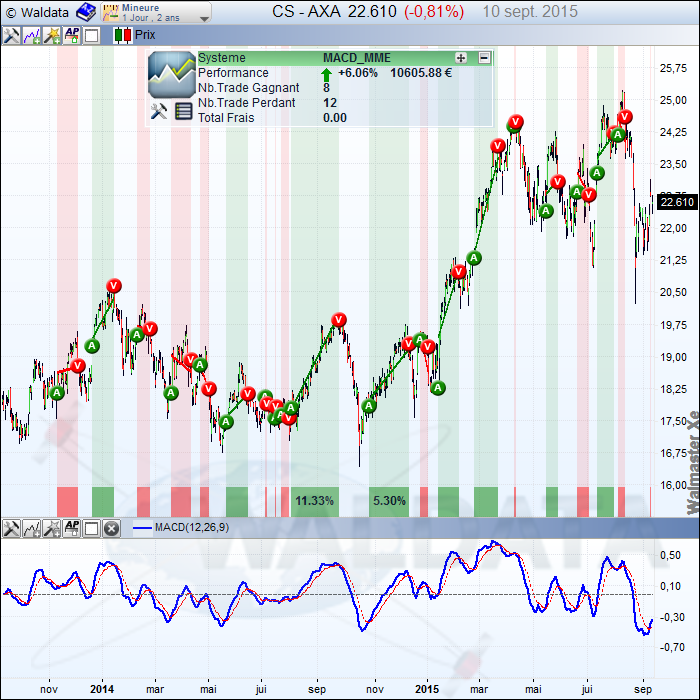Click the 22.610 current price tag
The height and width of the screenshot is (700, 700).
click(x=677, y=202)
